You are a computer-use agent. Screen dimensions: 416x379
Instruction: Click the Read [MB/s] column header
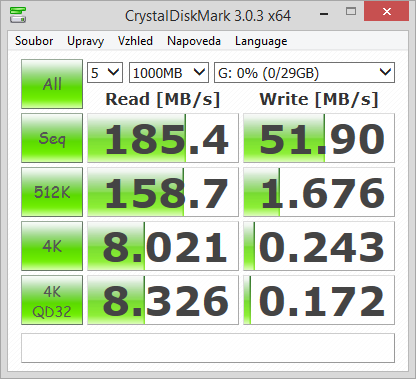point(163,99)
